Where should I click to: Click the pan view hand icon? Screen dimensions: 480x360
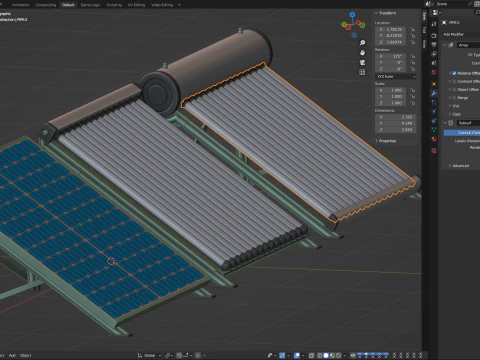coord(362,53)
